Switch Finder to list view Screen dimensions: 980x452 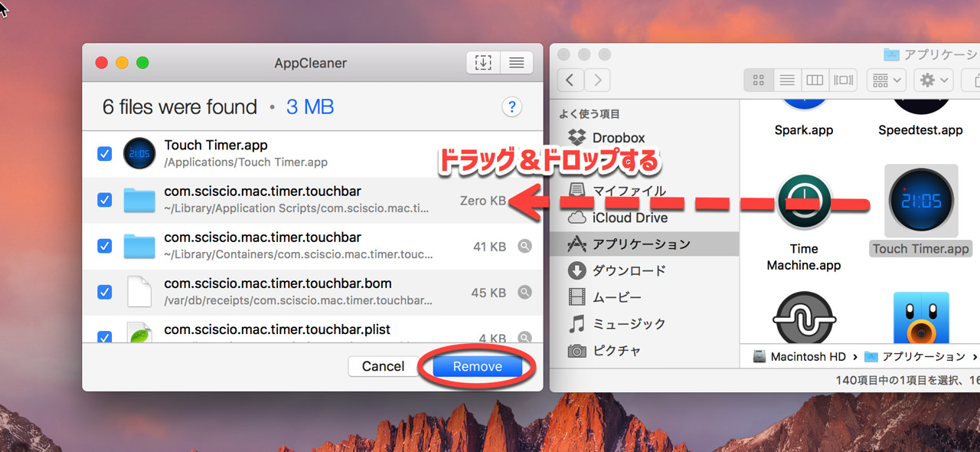786,79
